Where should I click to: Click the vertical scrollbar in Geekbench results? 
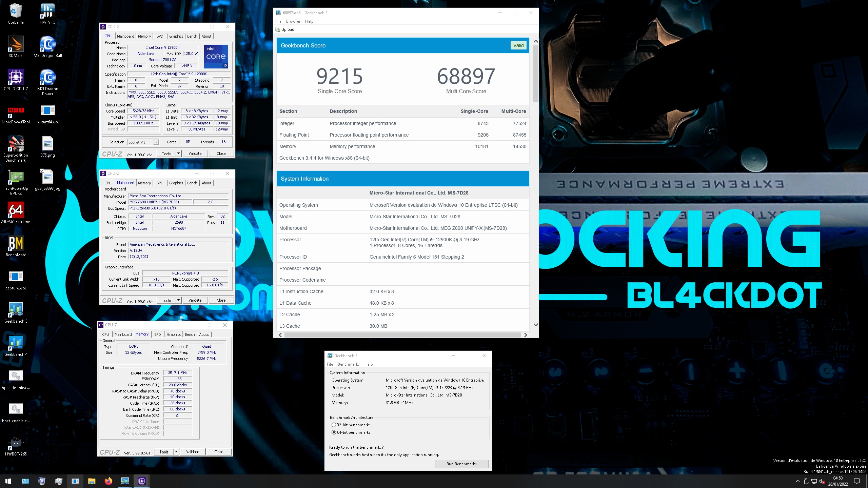(536, 74)
